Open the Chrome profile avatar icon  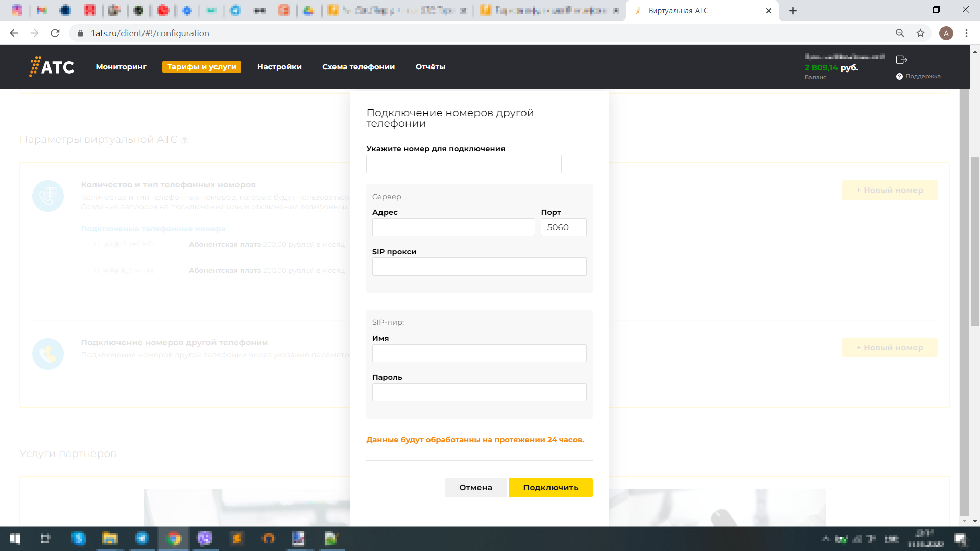tap(946, 33)
